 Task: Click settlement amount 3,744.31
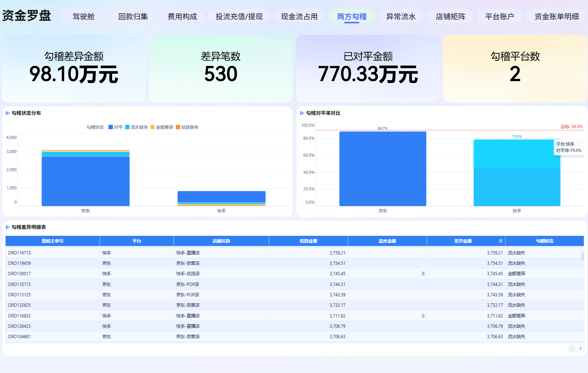pos(337,284)
